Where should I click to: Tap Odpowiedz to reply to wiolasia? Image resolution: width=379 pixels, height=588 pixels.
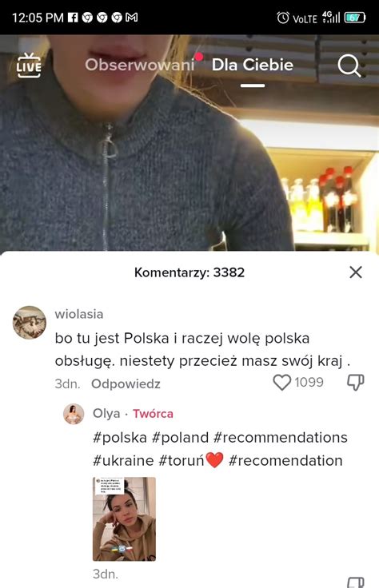coord(126,383)
